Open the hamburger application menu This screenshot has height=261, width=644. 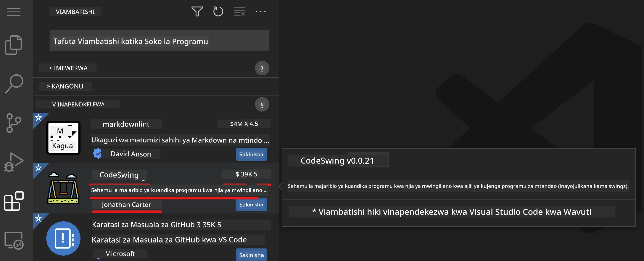click(14, 12)
